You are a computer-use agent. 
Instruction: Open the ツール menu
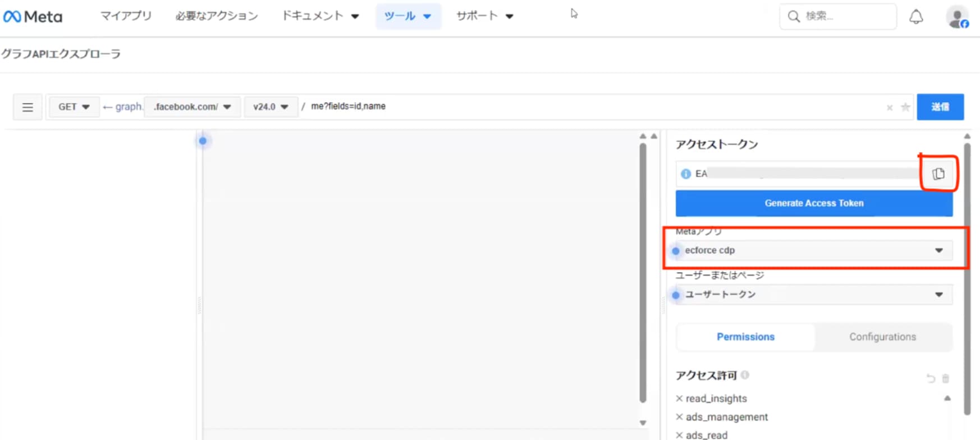coord(408,16)
